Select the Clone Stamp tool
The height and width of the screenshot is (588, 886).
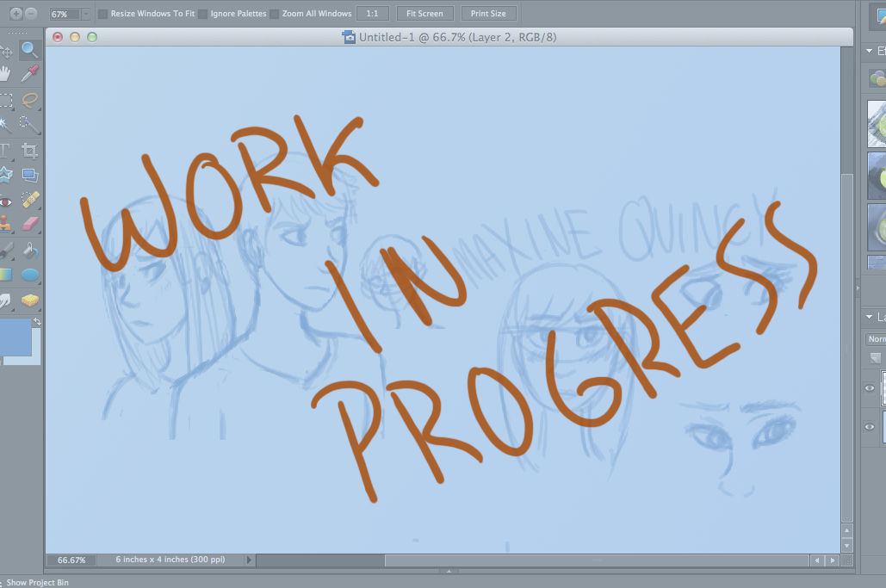pos(6,224)
